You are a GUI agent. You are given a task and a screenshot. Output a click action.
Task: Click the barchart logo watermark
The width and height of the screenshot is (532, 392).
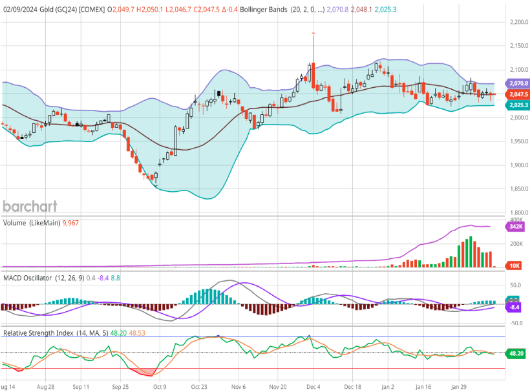tap(30, 206)
